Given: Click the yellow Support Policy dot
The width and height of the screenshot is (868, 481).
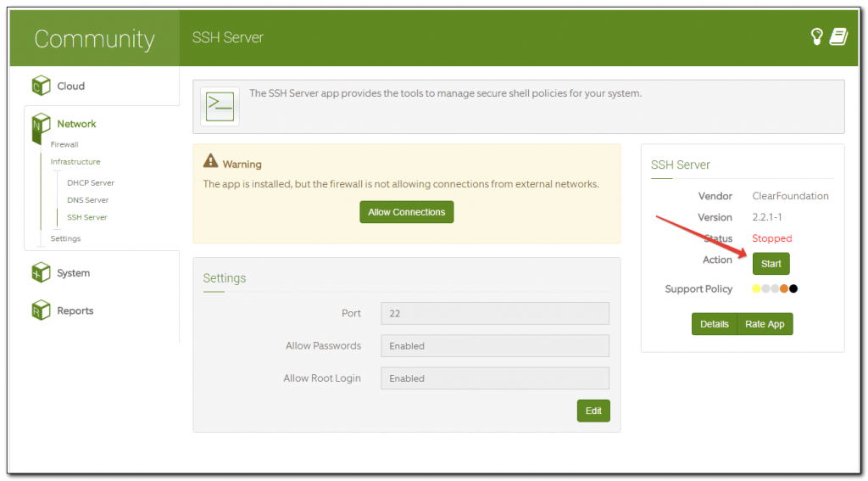Looking at the screenshot, I should pos(756,289).
